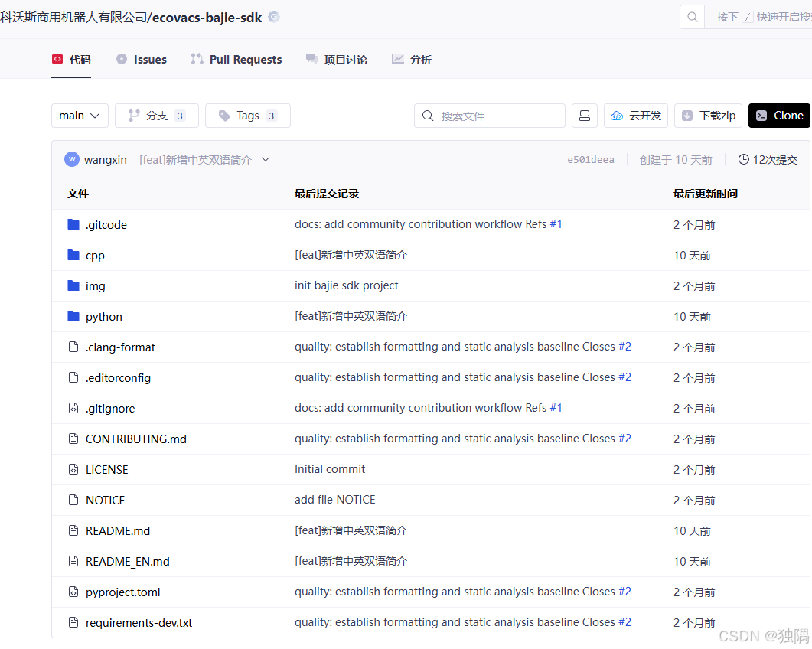Open the 12次提交 commit history
812x649 pixels.
768,159
